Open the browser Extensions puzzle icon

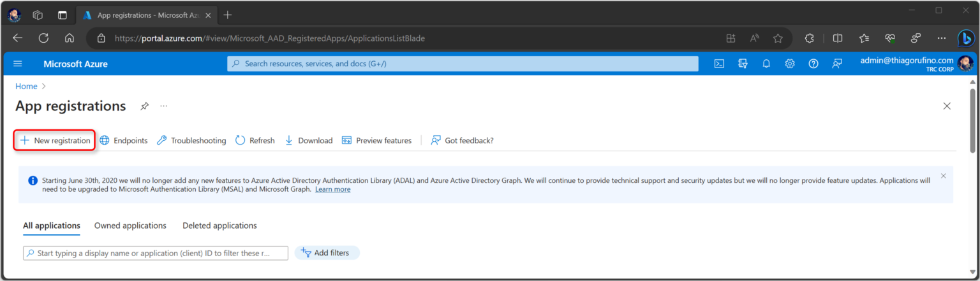coord(810,38)
